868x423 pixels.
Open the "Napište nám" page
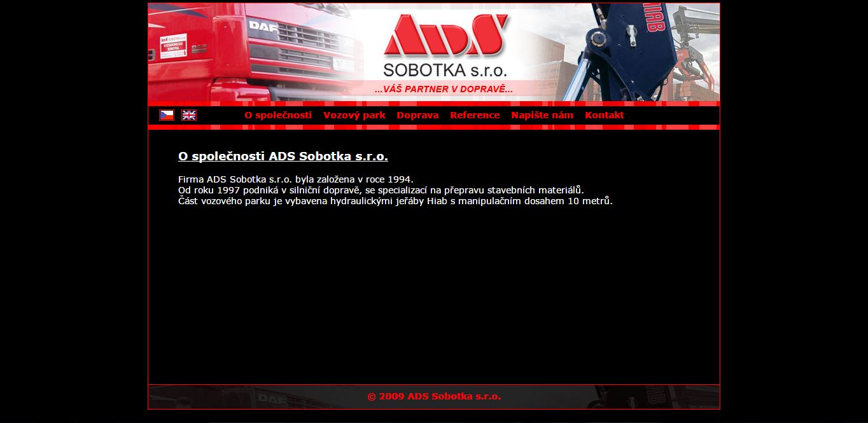(x=542, y=115)
